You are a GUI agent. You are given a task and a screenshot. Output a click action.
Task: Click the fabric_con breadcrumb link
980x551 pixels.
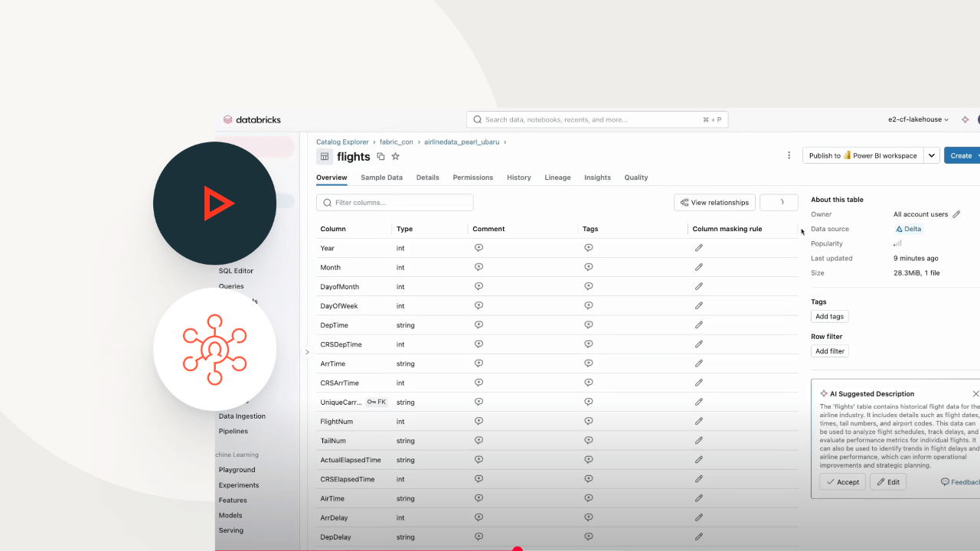click(x=396, y=142)
